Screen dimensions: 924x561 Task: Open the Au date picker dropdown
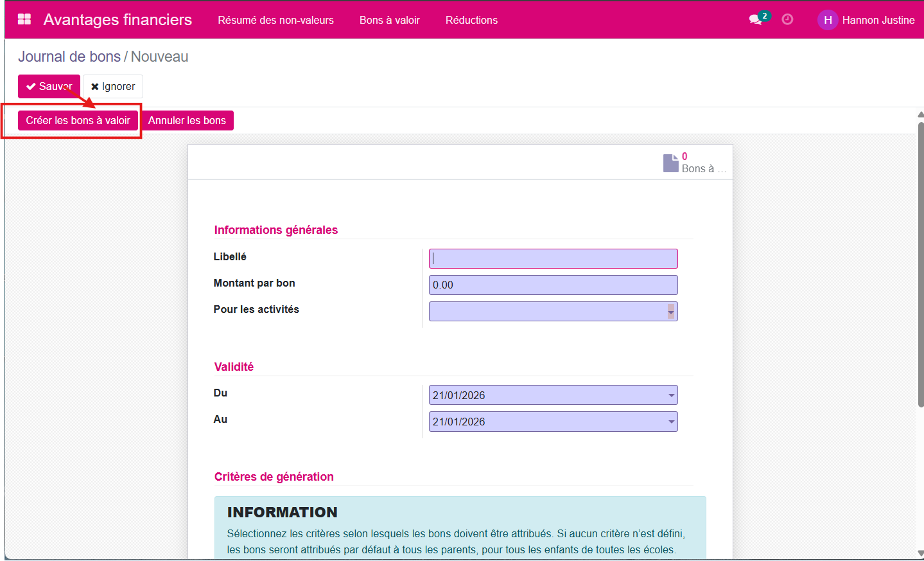click(671, 422)
